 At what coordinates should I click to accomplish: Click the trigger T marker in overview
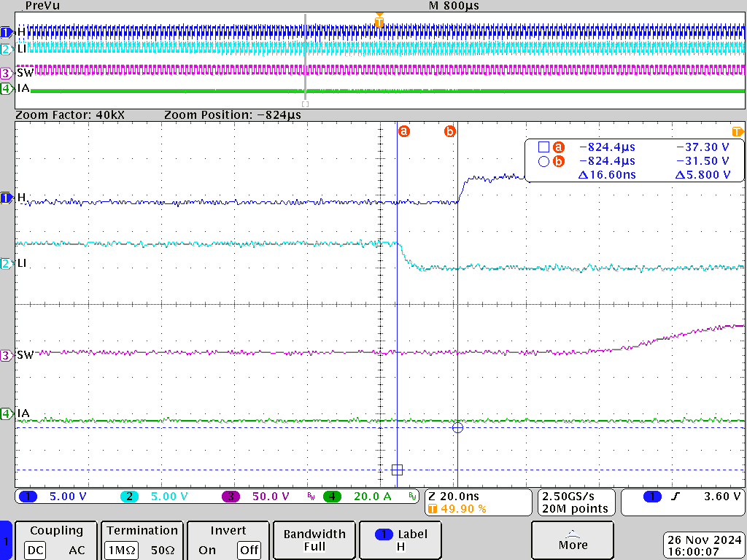[379, 22]
